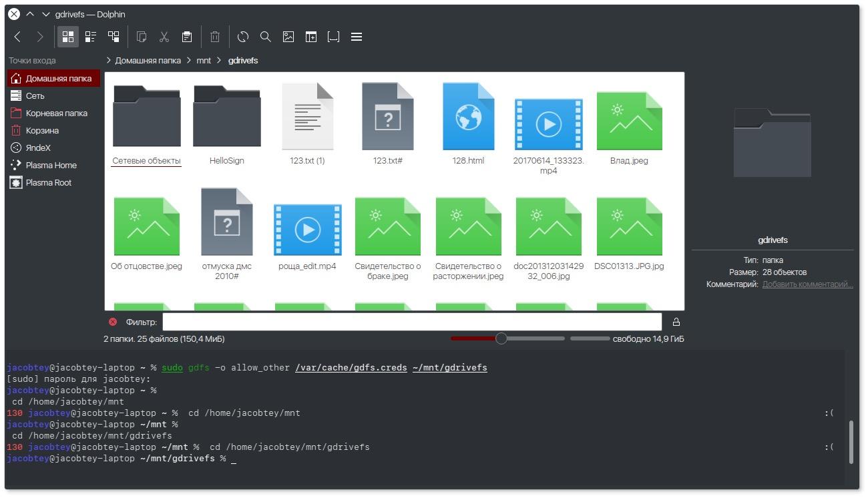Split the view with split icon

[x=311, y=37]
